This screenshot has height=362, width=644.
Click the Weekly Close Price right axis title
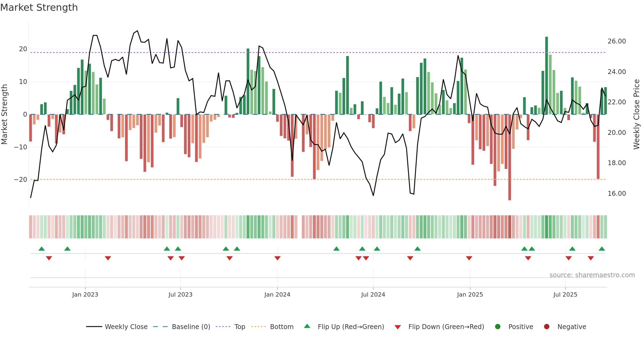[636, 114]
